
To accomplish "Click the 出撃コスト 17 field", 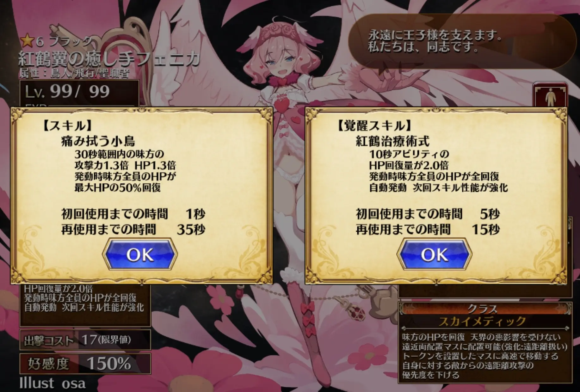I will click(x=85, y=340).
